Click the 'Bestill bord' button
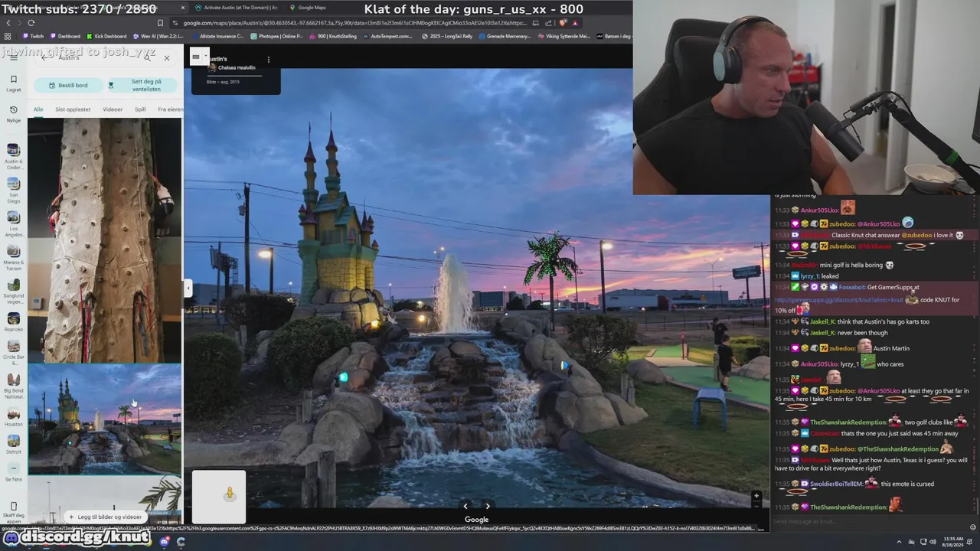The height and width of the screenshot is (551, 980). (x=67, y=85)
